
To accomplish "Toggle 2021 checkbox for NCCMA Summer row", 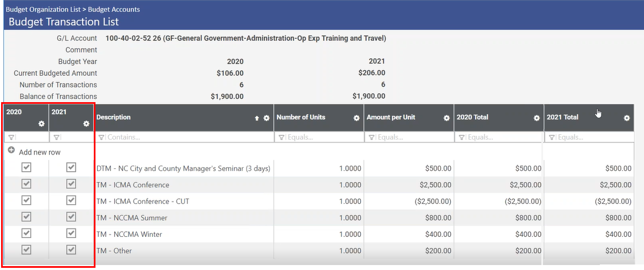I will click(x=71, y=217).
